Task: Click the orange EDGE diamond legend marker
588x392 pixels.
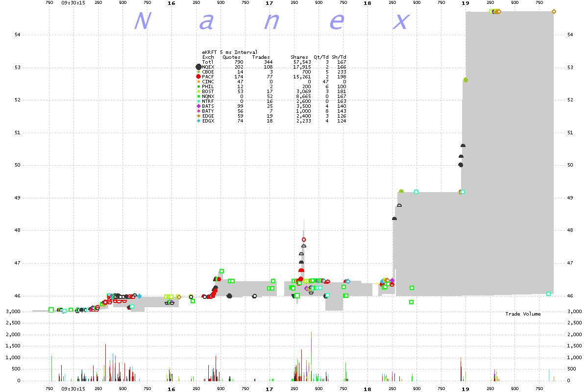Action: tap(198, 116)
